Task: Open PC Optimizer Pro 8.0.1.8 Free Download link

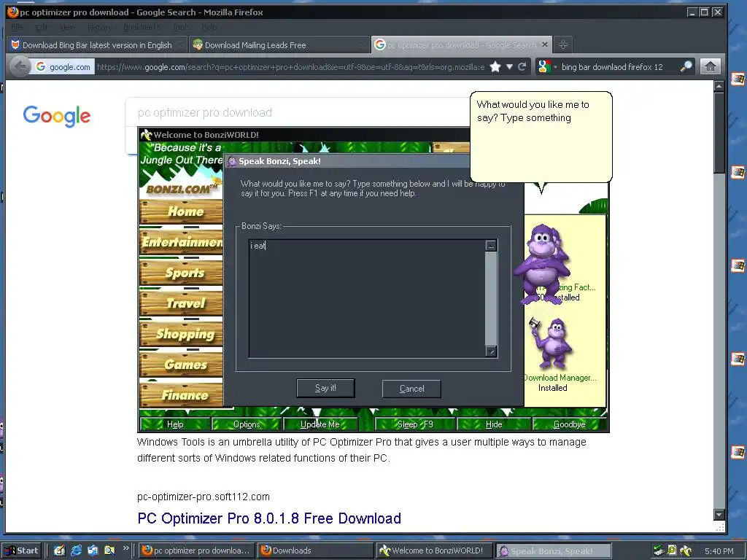Action: click(x=269, y=518)
